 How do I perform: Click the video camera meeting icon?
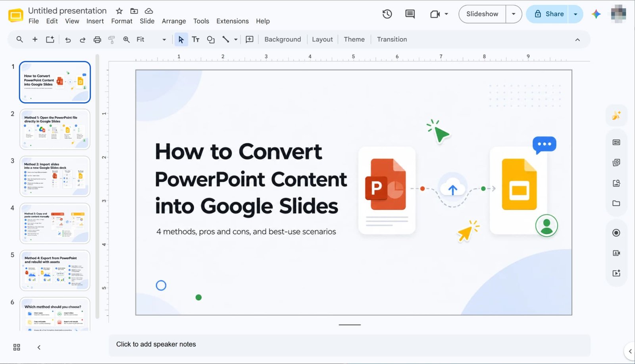pyautogui.click(x=435, y=14)
